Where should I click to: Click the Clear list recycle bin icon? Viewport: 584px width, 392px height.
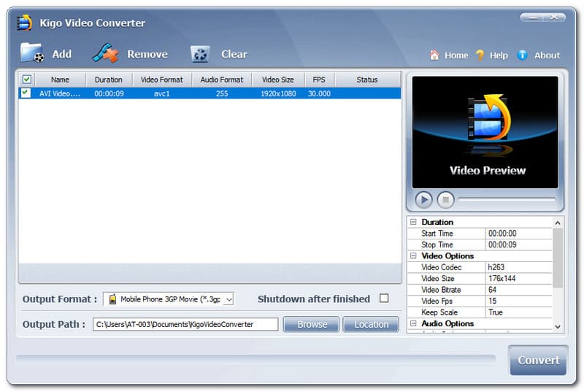200,54
